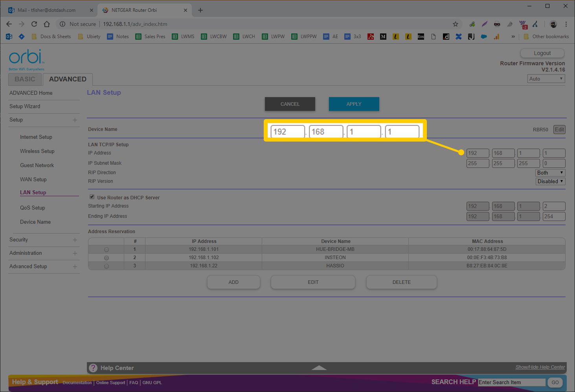The width and height of the screenshot is (575, 392).
Task: Open the LWPPW bookmark
Action: pyautogui.click(x=304, y=37)
